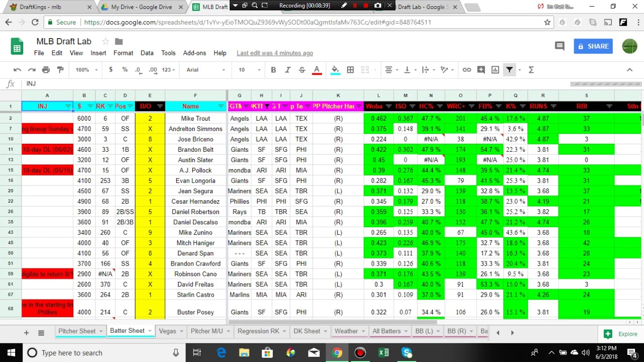
Task: Open Excel from Windows taskbar
Action: click(x=383, y=352)
